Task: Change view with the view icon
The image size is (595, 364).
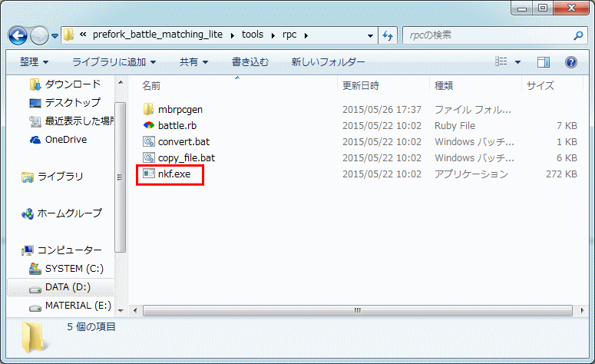Action: [501, 61]
